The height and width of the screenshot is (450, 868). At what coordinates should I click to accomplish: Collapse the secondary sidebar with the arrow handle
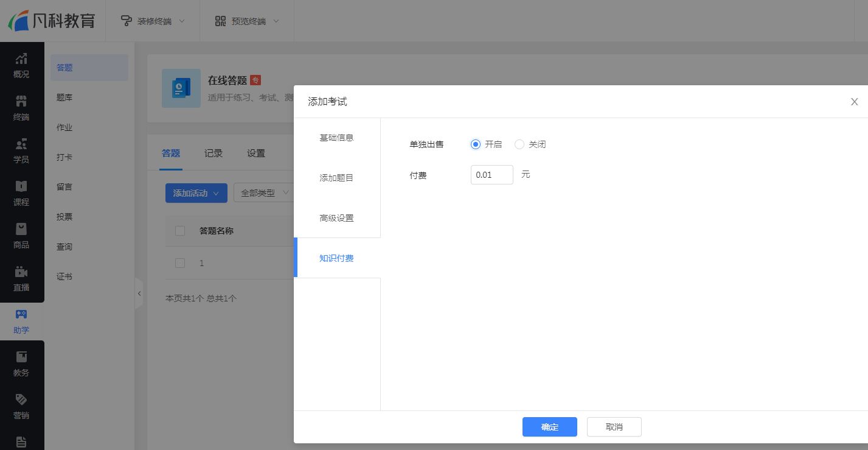click(139, 294)
